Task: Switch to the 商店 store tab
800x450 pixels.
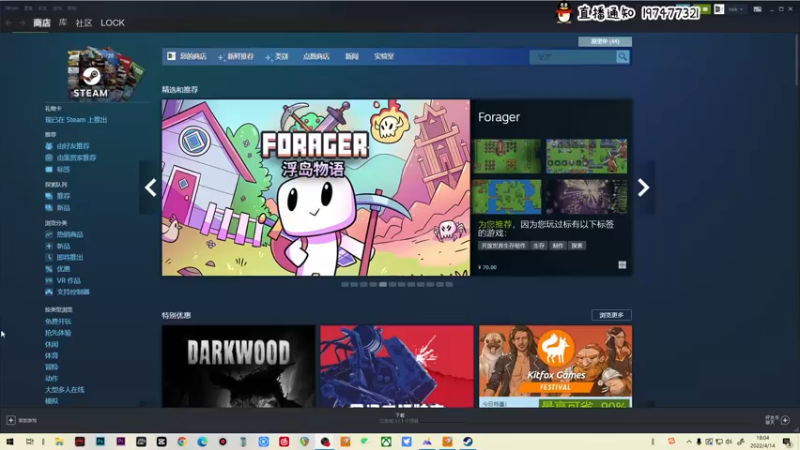Action: tap(41, 23)
